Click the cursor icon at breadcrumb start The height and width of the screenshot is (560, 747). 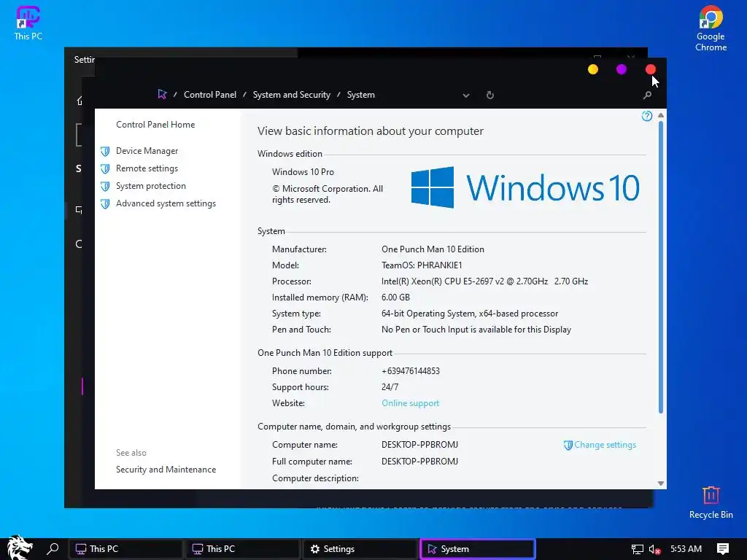pyautogui.click(x=162, y=94)
